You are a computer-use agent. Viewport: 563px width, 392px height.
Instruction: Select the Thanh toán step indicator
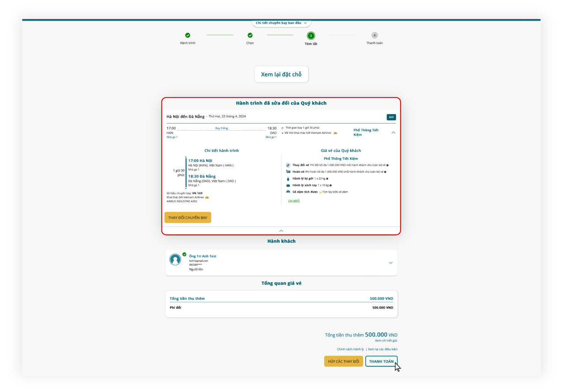374,35
